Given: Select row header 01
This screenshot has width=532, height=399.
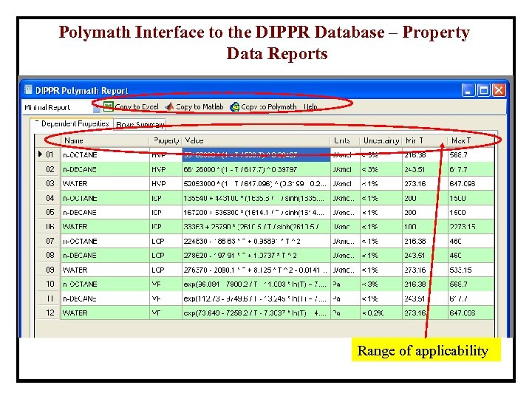Looking at the screenshot, I should [x=48, y=154].
